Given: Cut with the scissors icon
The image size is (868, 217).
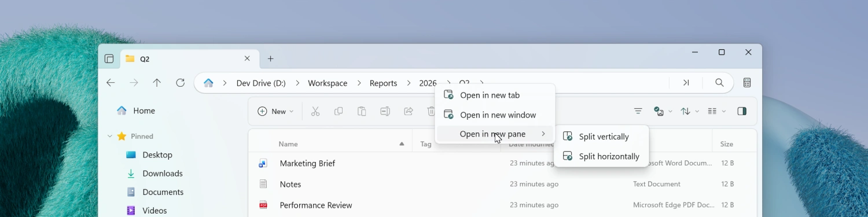Looking at the screenshot, I should click(x=315, y=111).
